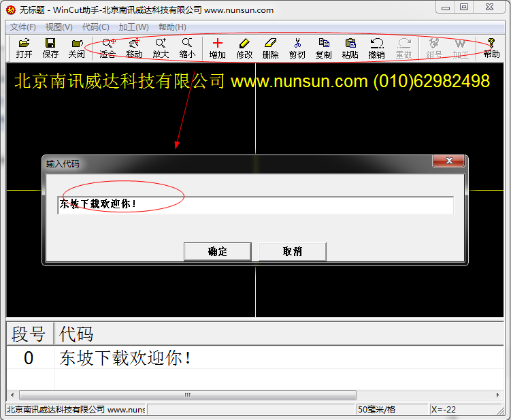Open the 加工(W) menu

pos(133,27)
